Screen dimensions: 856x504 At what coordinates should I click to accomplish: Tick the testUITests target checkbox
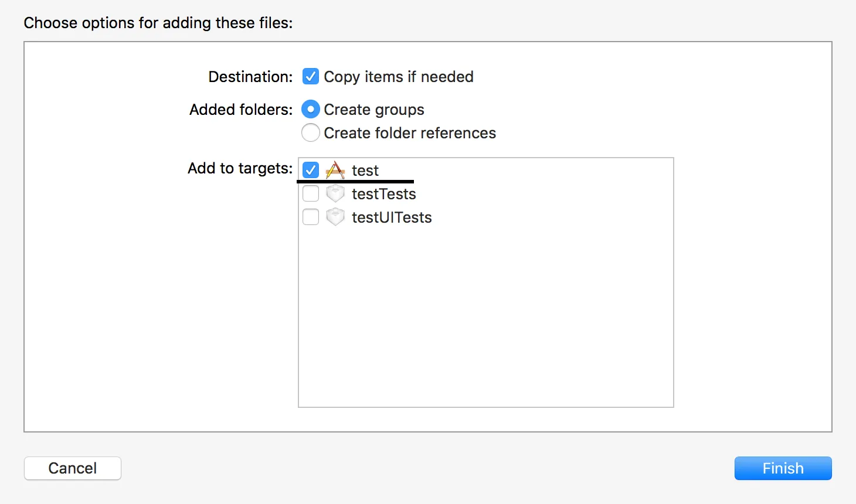[x=311, y=217]
